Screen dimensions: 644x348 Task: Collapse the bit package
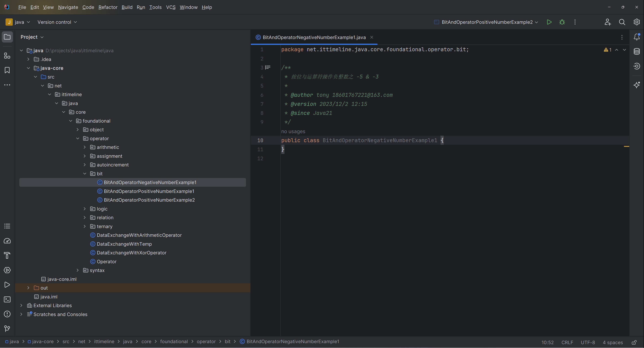click(84, 174)
